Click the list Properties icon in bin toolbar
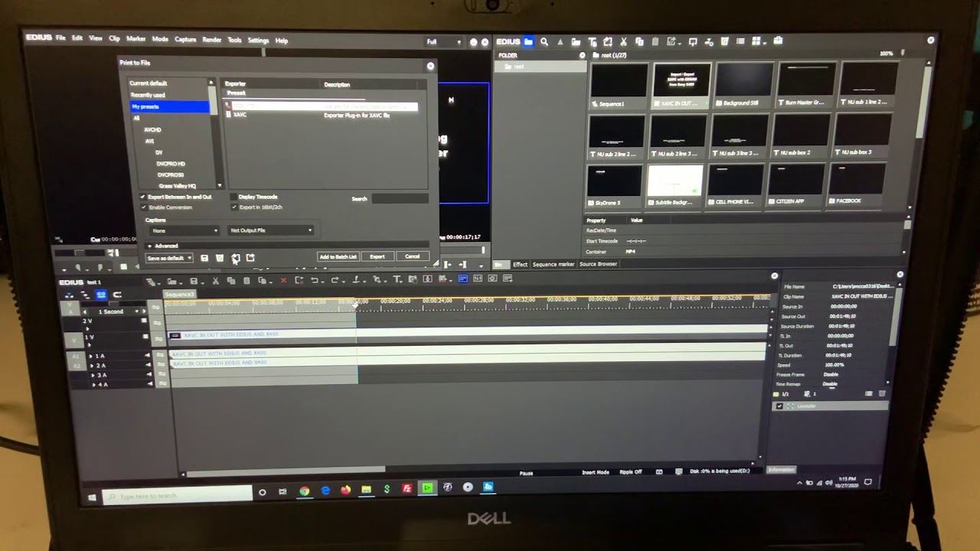980x551 pixels. coord(740,41)
